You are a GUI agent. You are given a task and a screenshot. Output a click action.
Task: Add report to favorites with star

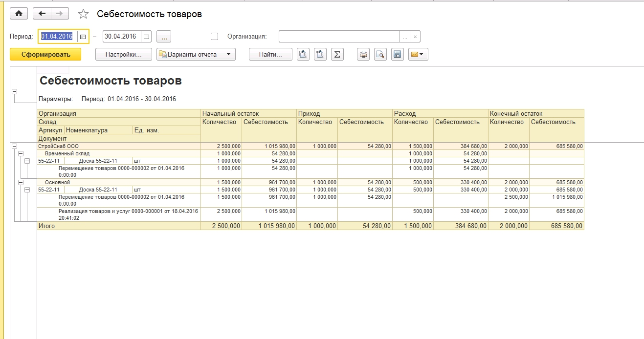[x=84, y=14]
